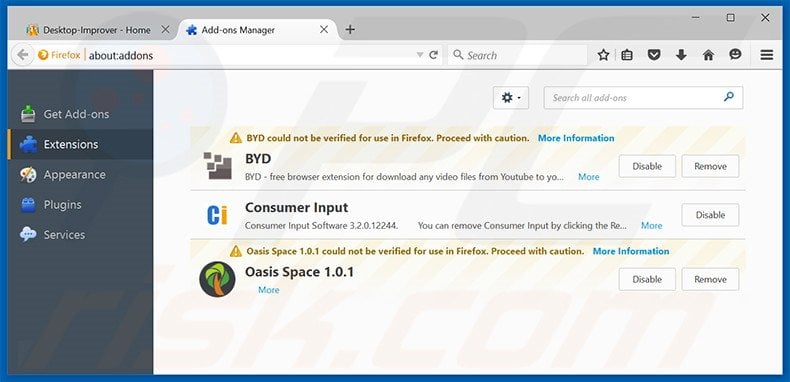Click the search magnifier in toolbar
Viewport: 790px width, 382px height.
point(458,55)
